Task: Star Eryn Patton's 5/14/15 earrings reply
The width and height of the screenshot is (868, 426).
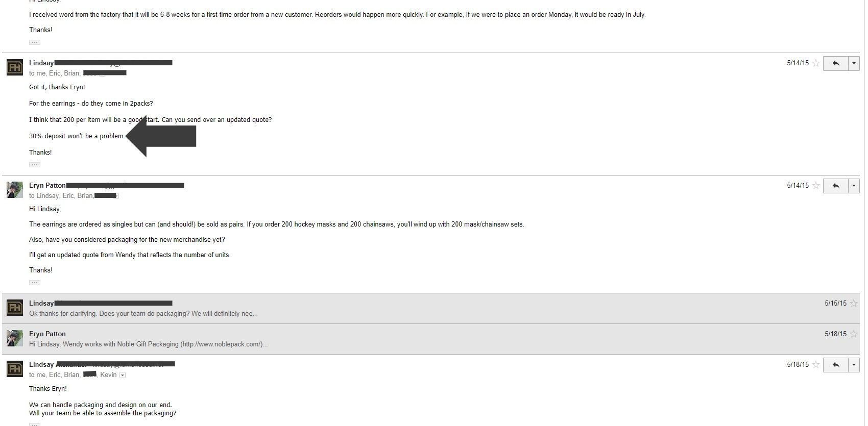Action: click(x=816, y=186)
